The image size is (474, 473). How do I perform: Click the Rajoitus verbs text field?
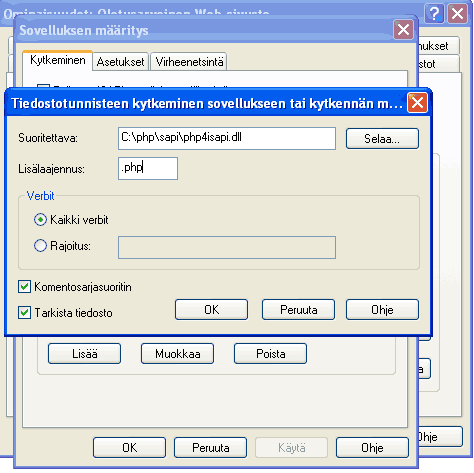pos(227,247)
